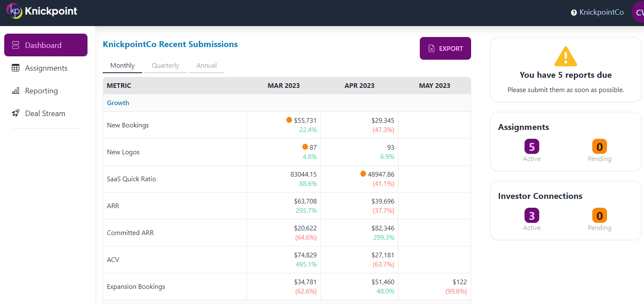Click the Reporting bar chart icon
Screen dimensions: 644x304
tap(16, 90)
